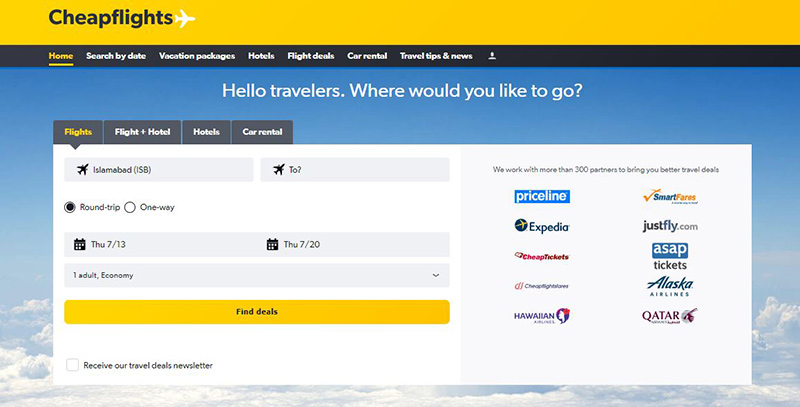
Task: Click the Hawaiian Airlines logo
Action: [541, 316]
